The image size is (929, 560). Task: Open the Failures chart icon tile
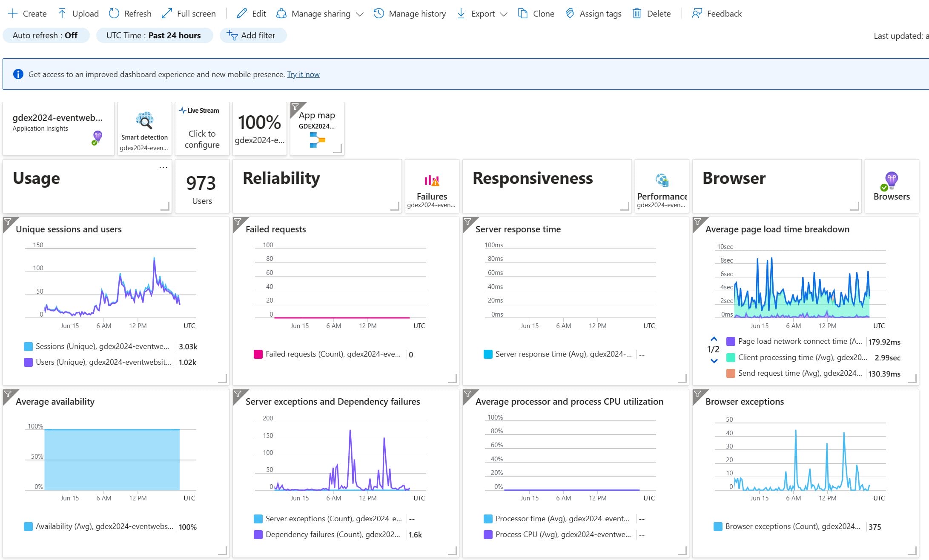click(432, 186)
